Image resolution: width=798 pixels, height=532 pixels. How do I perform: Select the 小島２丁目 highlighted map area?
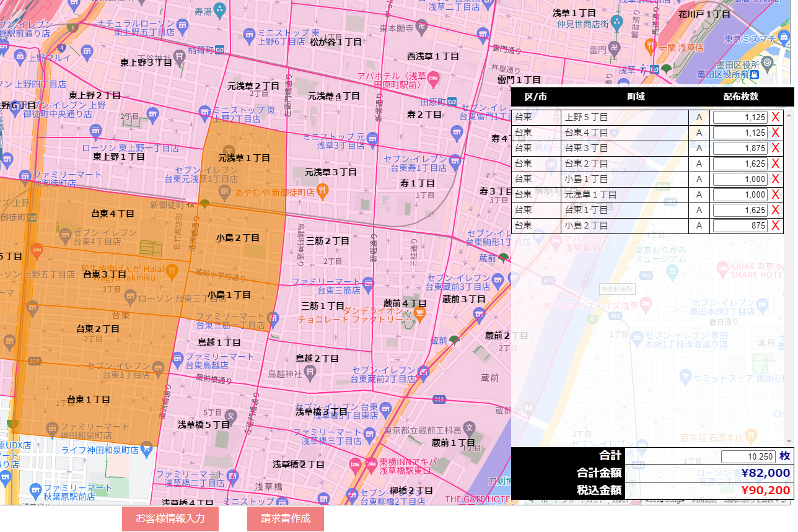click(238, 237)
